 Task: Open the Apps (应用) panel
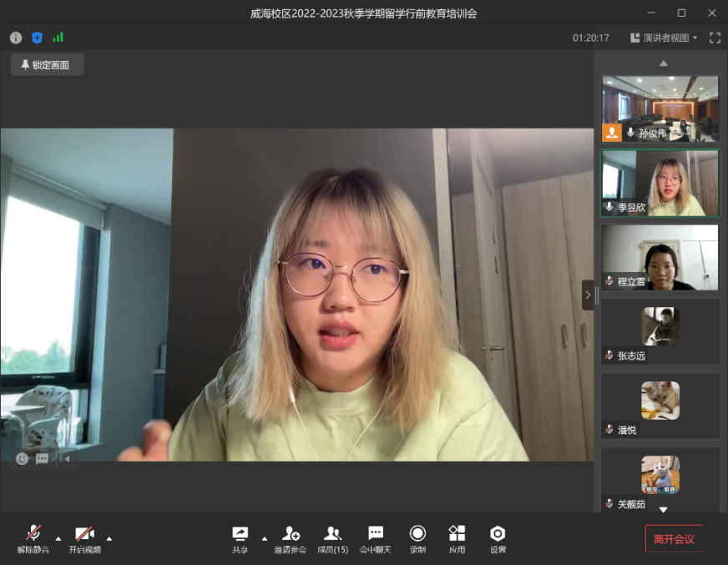pyautogui.click(x=457, y=538)
